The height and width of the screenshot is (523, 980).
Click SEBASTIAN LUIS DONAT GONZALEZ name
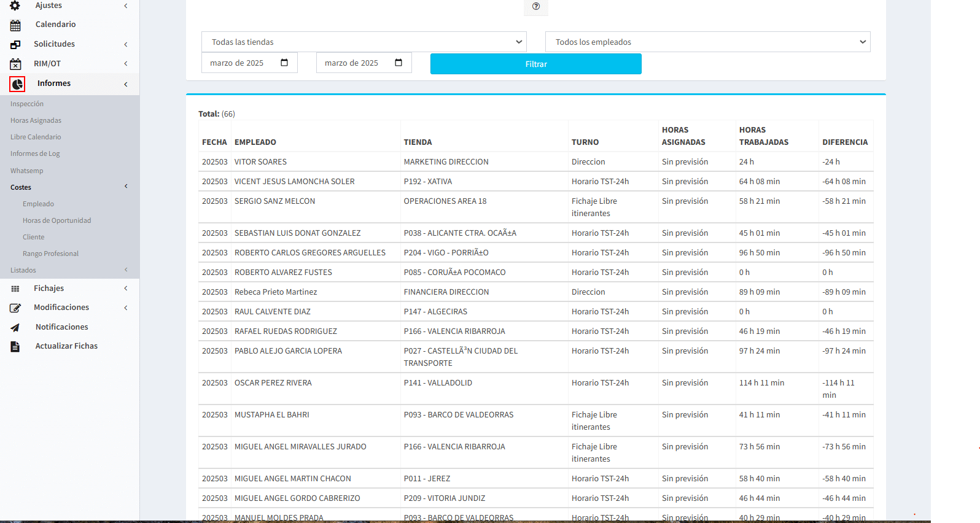pos(298,233)
